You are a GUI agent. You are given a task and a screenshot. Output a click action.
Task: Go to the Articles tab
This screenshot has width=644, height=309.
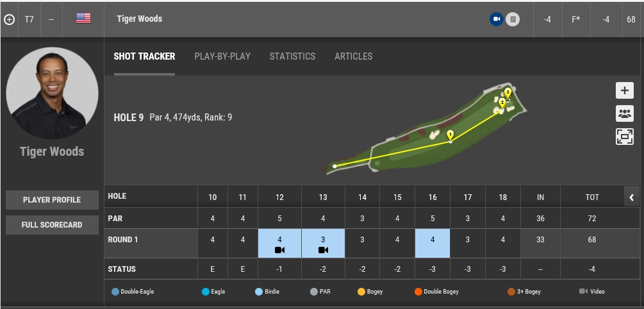(x=353, y=56)
